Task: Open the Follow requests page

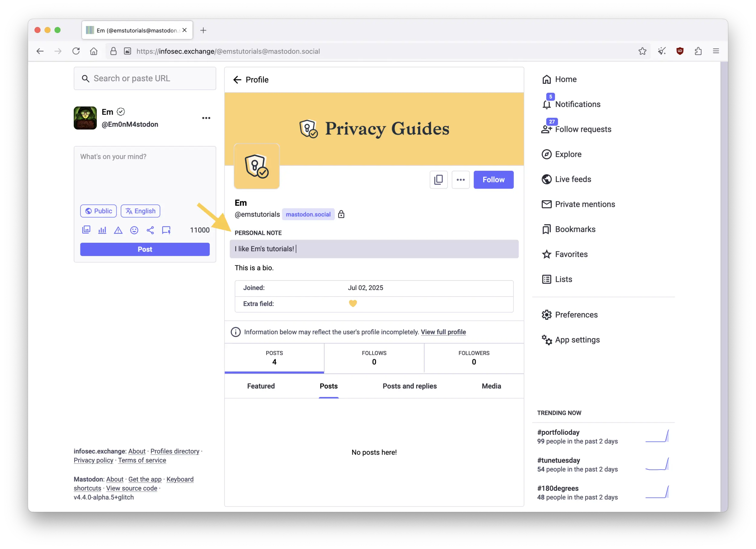Action: click(x=583, y=129)
